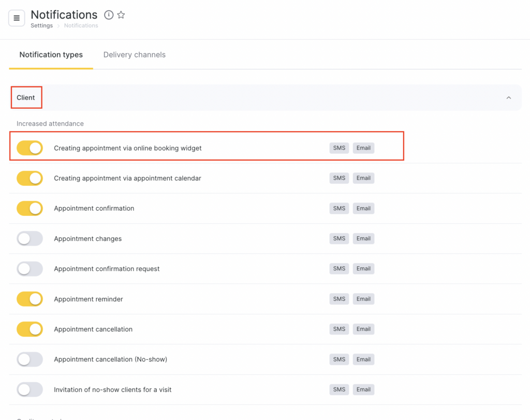This screenshot has width=530, height=420.
Task: Click the Settings breadcrumb link
Action: (x=41, y=26)
